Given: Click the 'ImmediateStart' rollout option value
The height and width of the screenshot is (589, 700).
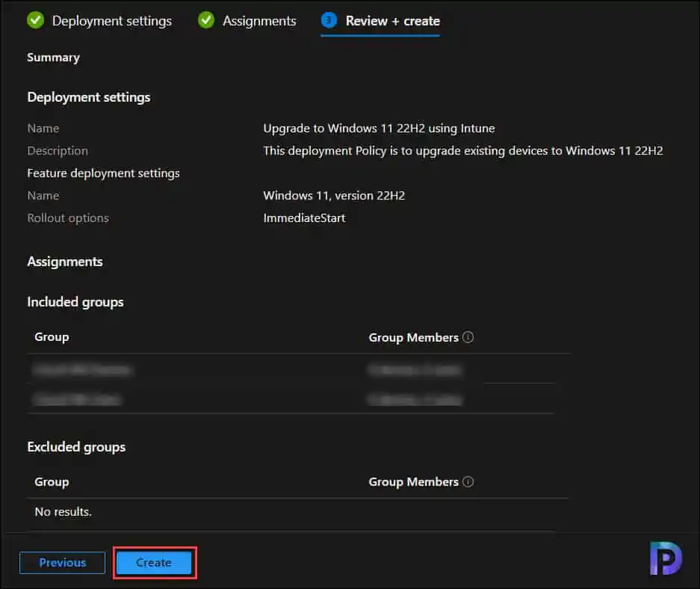Looking at the screenshot, I should 304,218.
